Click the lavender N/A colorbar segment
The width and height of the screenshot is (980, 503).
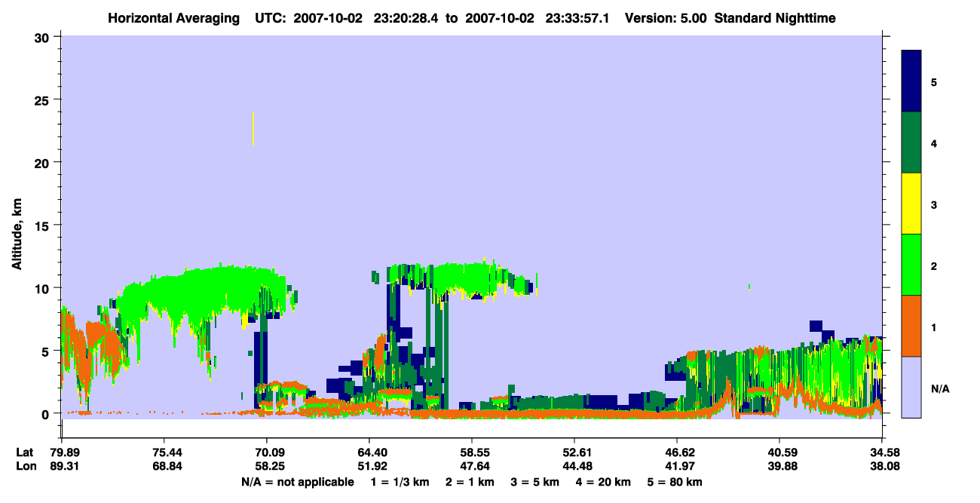[x=911, y=387]
